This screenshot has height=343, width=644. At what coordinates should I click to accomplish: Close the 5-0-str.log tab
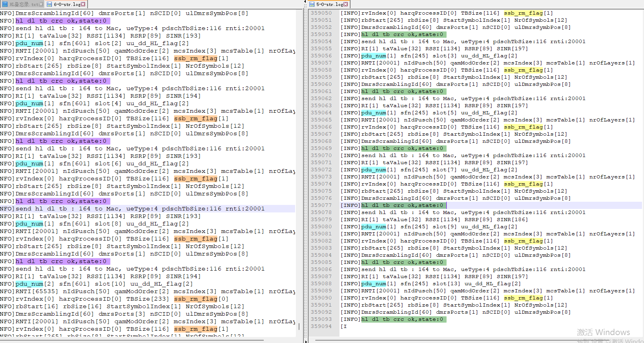pyautogui.click(x=346, y=4)
